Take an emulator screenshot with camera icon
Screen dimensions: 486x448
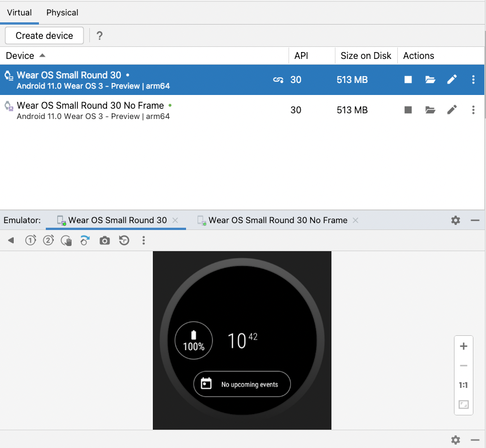point(104,241)
